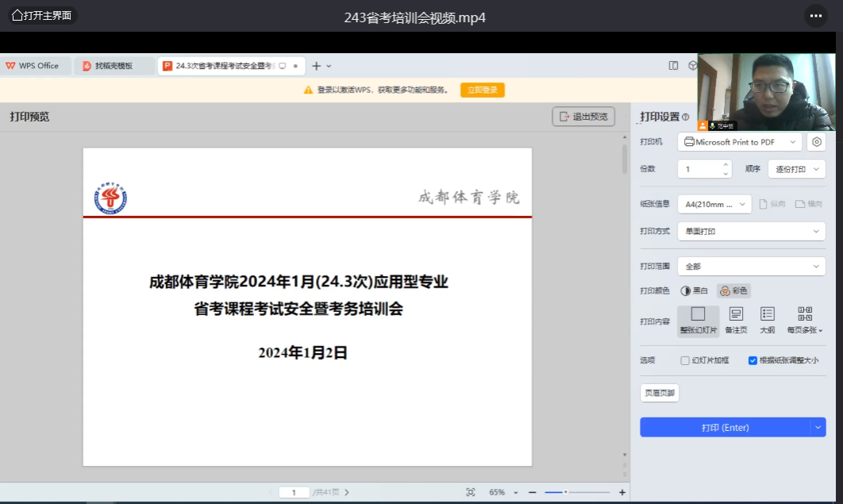Select black and white (黑白) print color
The width and height of the screenshot is (843, 504).
pos(694,291)
